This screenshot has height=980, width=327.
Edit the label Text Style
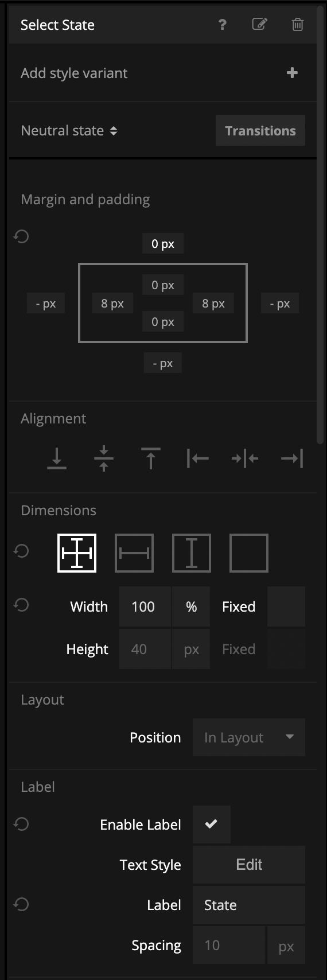[x=249, y=865]
